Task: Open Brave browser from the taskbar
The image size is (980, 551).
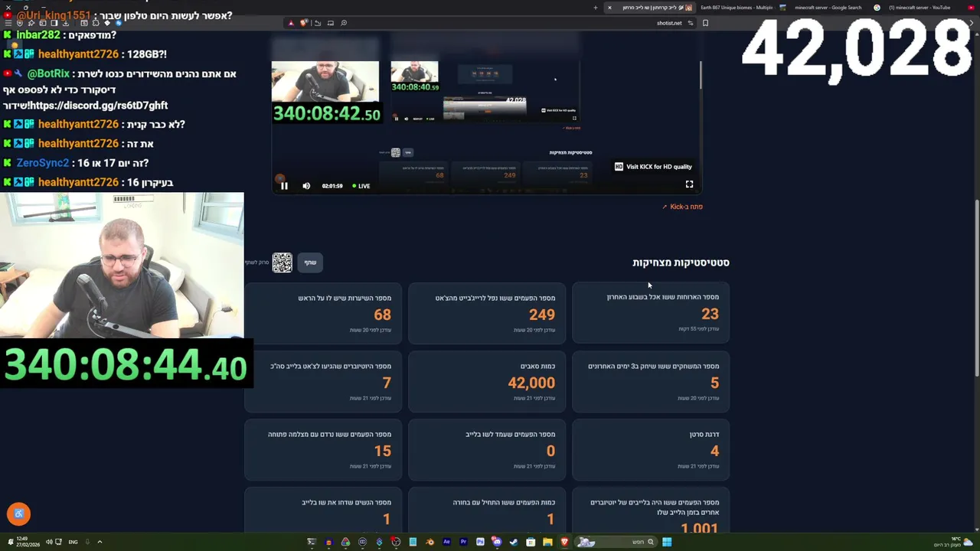Action: tap(564, 542)
